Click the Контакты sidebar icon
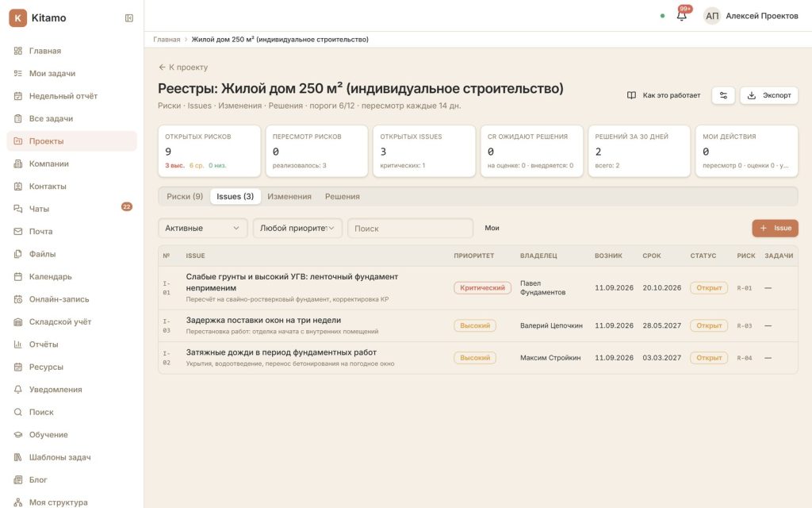 coord(18,187)
